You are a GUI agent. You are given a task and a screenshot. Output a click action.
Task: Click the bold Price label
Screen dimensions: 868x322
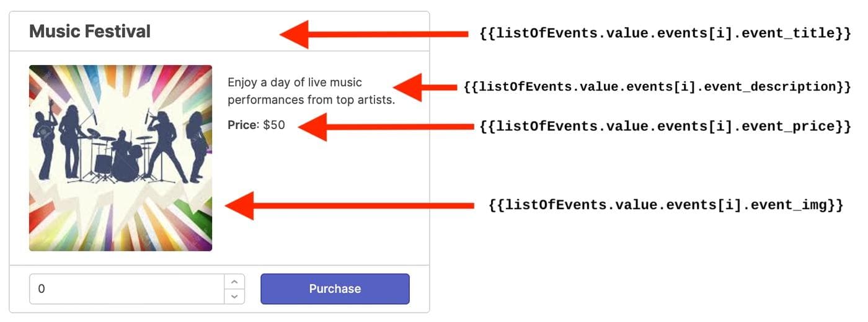pos(242,125)
